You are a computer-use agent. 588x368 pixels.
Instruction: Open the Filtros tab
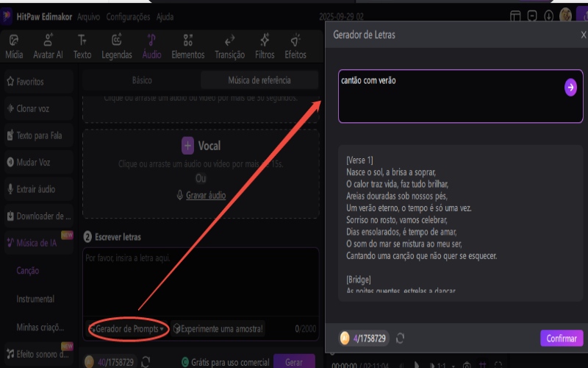(265, 46)
